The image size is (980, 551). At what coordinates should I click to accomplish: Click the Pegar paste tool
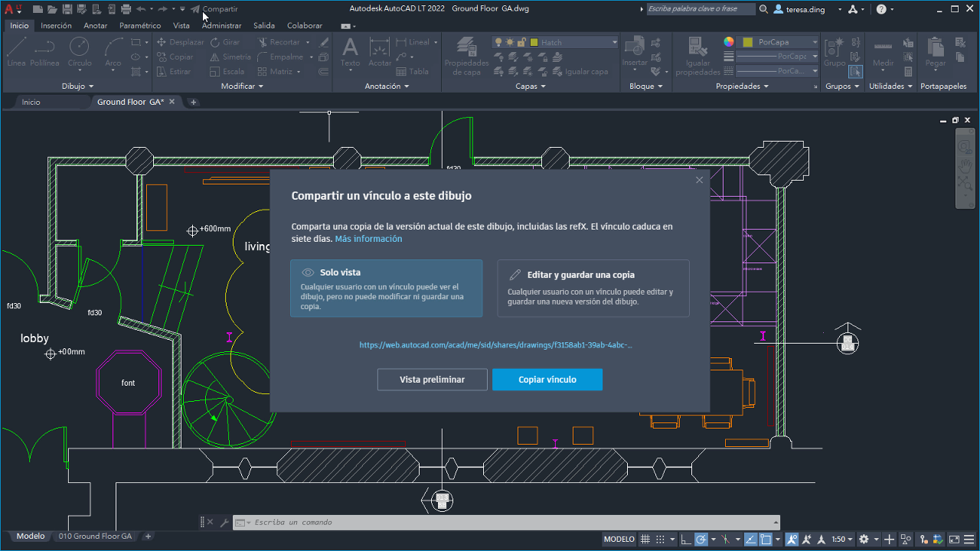[x=935, y=52]
